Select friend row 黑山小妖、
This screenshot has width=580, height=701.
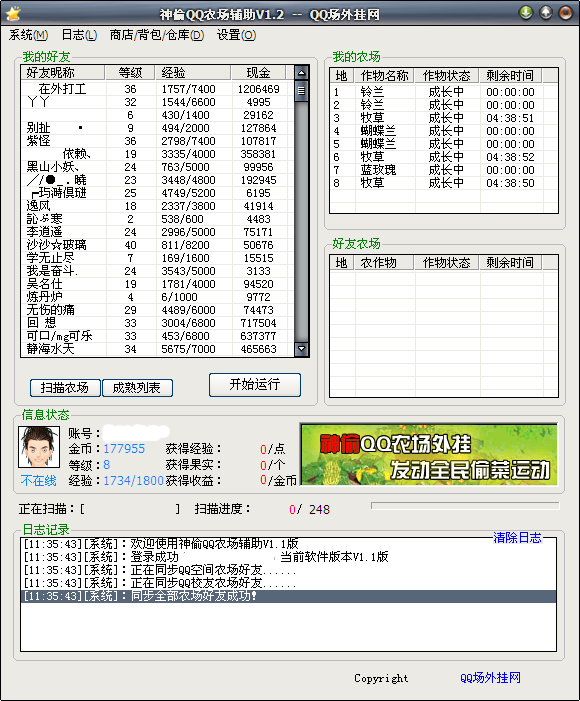coord(157,167)
